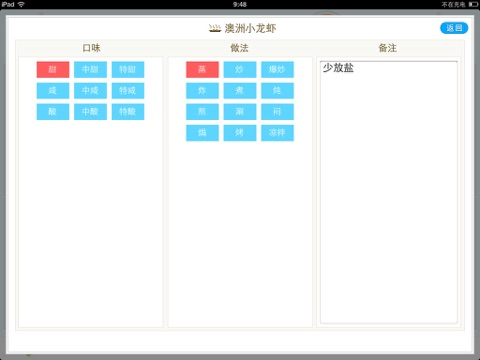This screenshot has width=480, height=360.
Task: Choose the 煮 cooking method
Action: 240,90
